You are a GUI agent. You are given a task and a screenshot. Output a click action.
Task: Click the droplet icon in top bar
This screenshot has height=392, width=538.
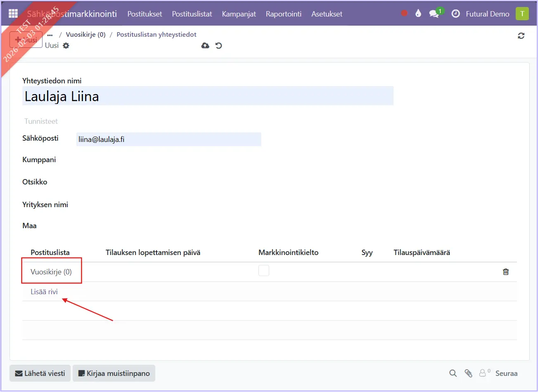[418, 14]
